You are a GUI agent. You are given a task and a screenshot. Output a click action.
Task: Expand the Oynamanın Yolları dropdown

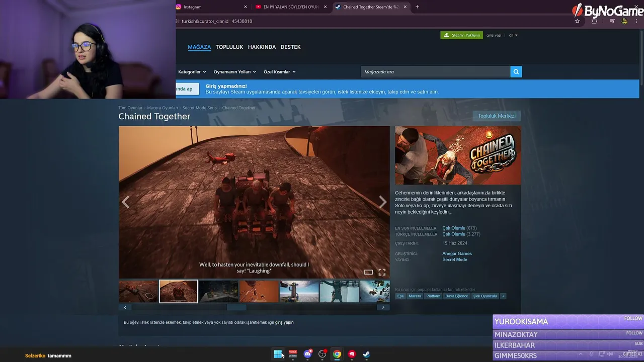(x=234, y=72)
